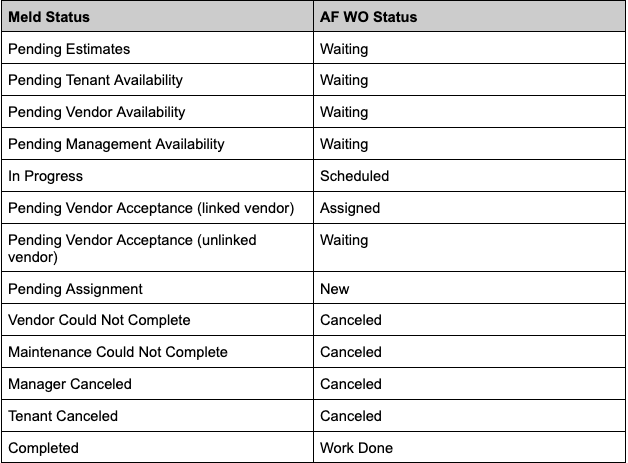Click the Meld Status column header

(48, 17)
